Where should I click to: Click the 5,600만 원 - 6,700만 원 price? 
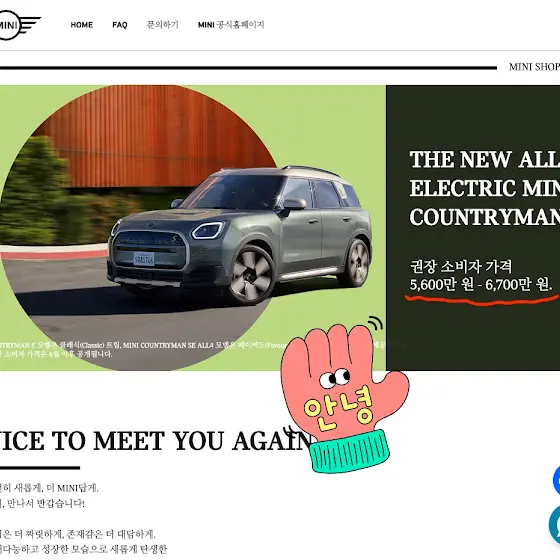point(481,285)
